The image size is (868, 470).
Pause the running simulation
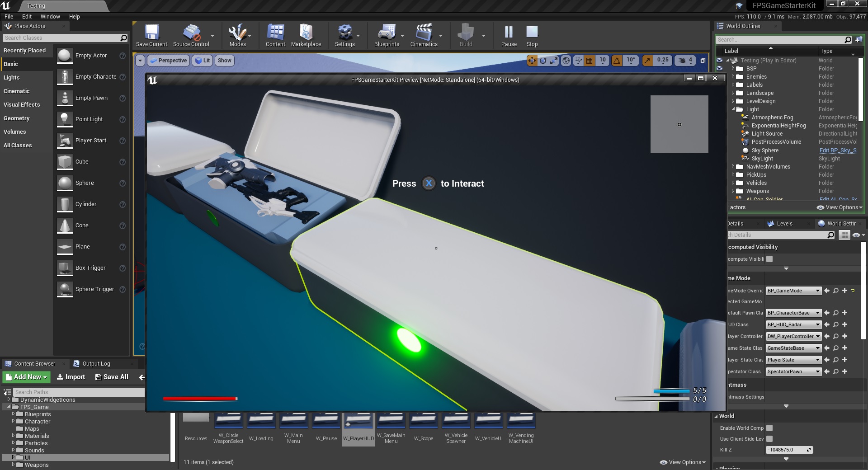pyautogui.click(x=509, y=35)
